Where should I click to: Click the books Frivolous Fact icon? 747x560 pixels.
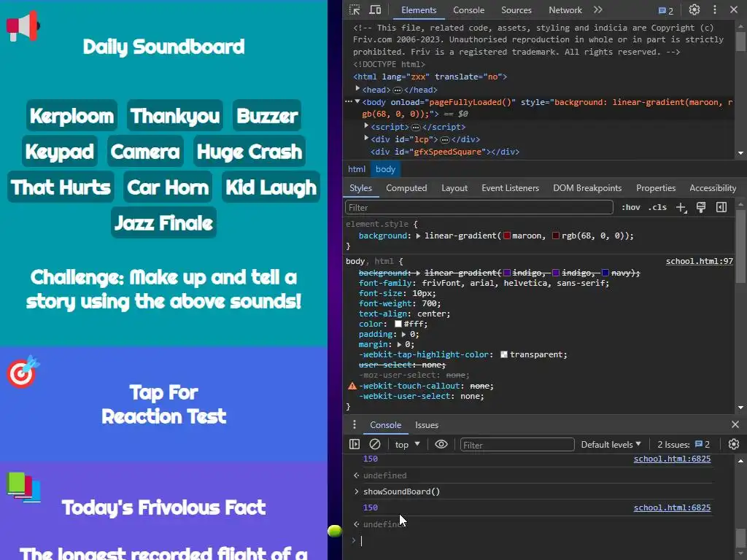coord(23,488)
